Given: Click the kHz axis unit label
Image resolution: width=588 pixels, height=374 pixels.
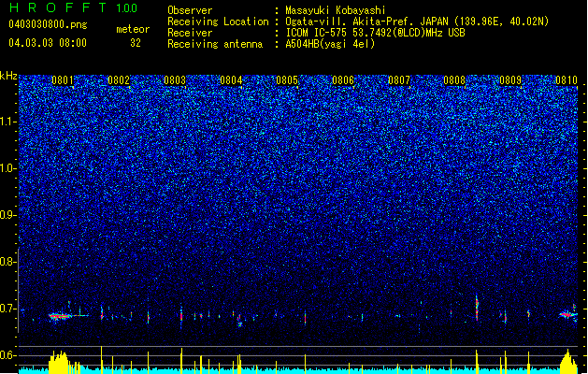Looking at the screenshot, I should tap(8, 76).
